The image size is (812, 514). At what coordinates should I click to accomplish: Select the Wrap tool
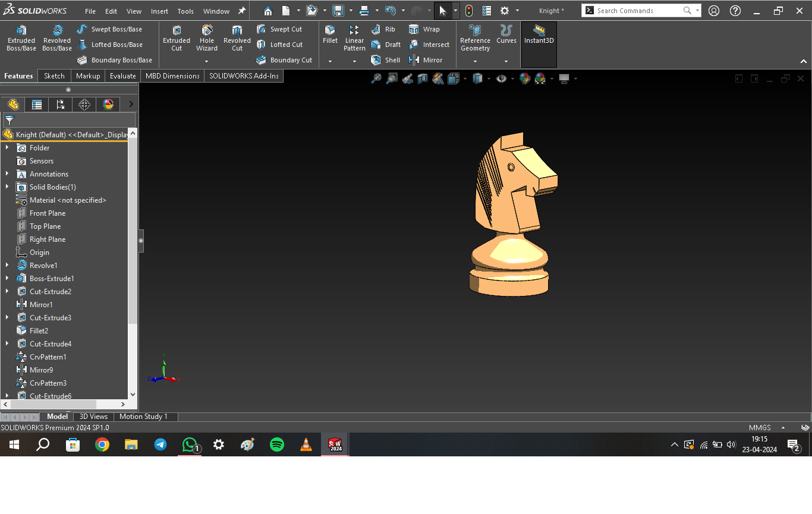[424, 29]
